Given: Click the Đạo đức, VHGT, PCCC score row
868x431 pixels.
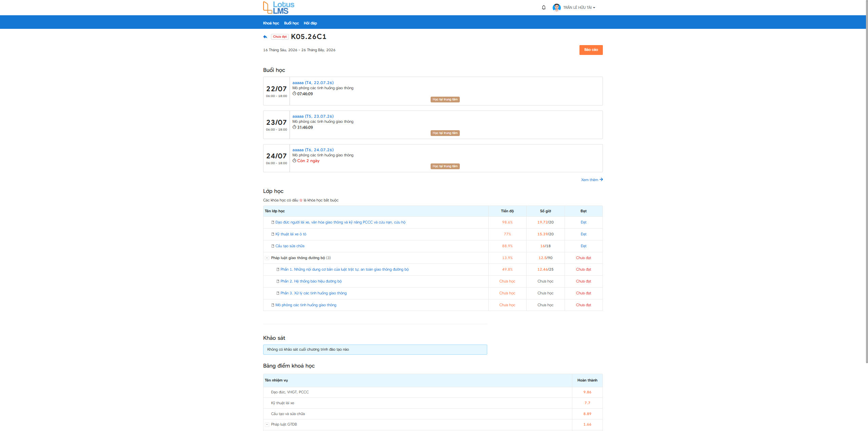Looking at the screenshot, I should click(x=433, y=392).
